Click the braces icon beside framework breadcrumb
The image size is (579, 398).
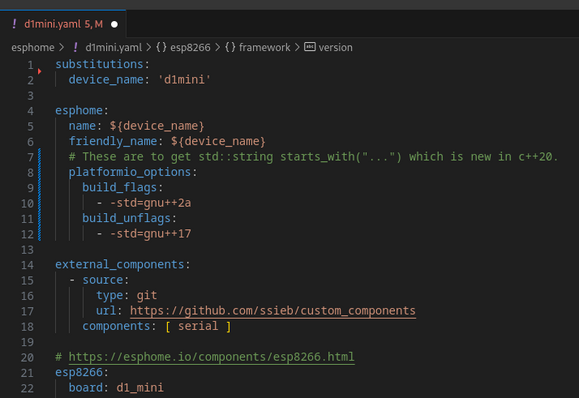point(230,47)
